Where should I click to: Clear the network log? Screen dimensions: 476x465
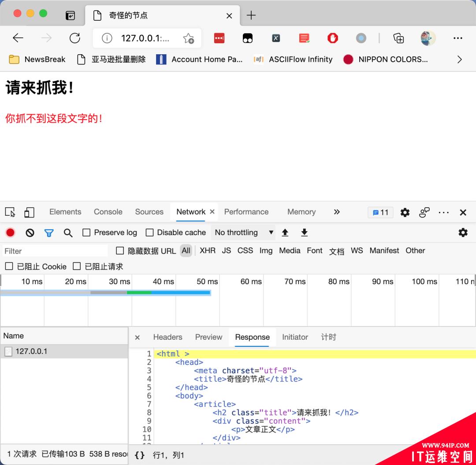coord(30,233)
